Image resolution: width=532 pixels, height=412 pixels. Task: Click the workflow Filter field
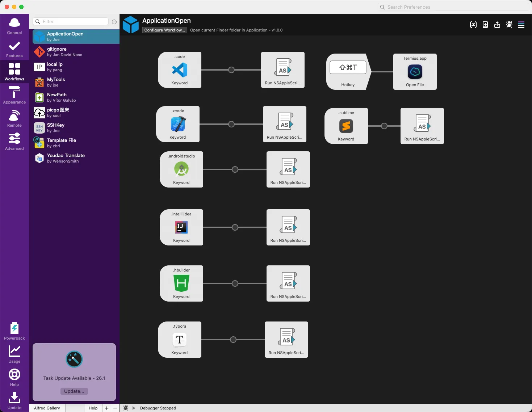coord(71,21)
